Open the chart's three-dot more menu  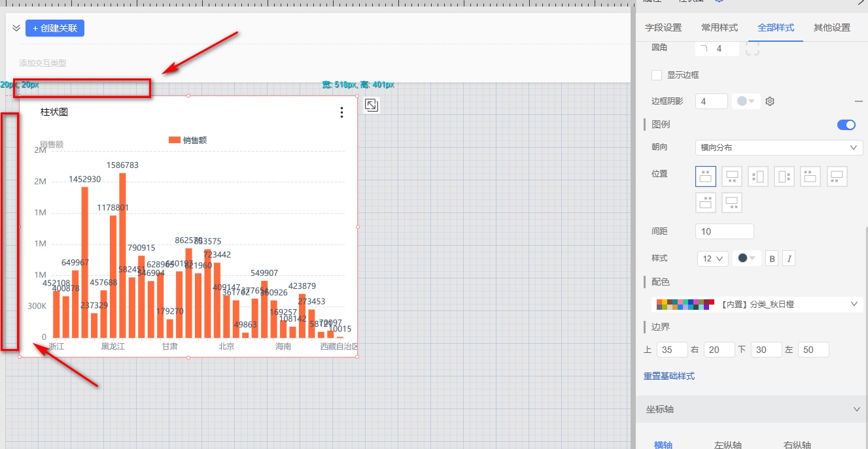point(341,112)
